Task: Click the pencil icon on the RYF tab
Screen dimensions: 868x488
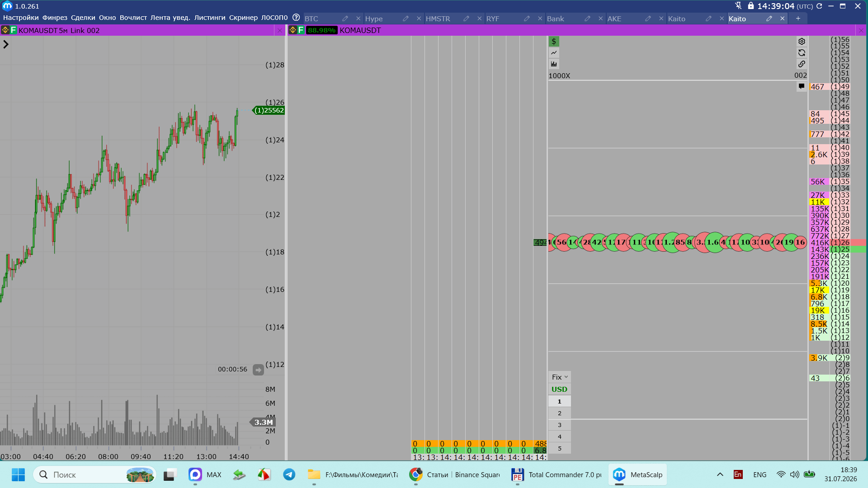Action: (527, 19)
